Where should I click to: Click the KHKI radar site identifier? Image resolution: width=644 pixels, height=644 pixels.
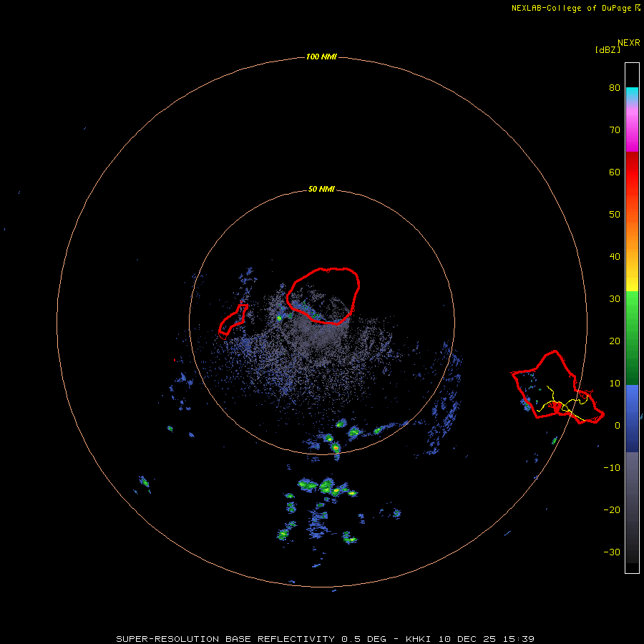pyautogui.click(x=420, y=639)
